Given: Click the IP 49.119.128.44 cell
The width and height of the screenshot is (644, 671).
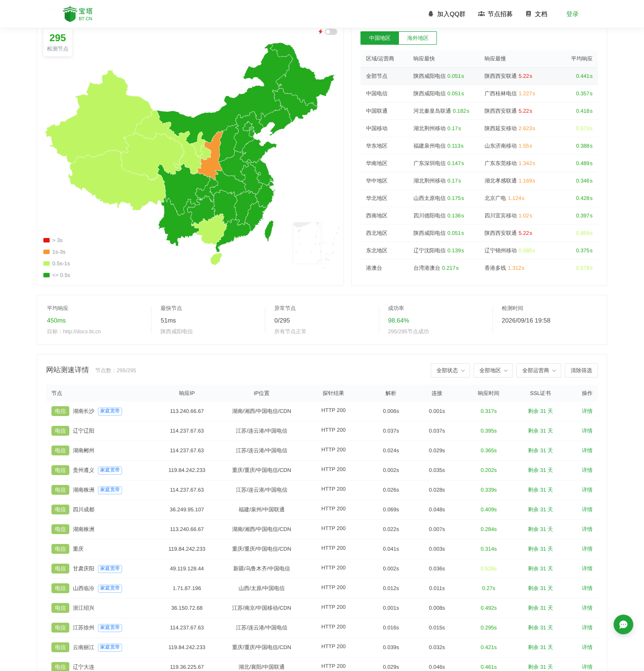Looking at the screenshot, I should 187,569.
